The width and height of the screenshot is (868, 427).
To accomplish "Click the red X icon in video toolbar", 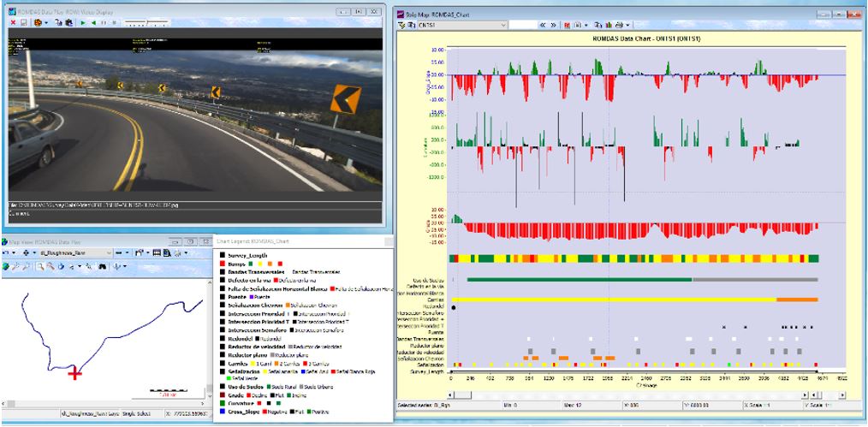I will coord(13,23).
